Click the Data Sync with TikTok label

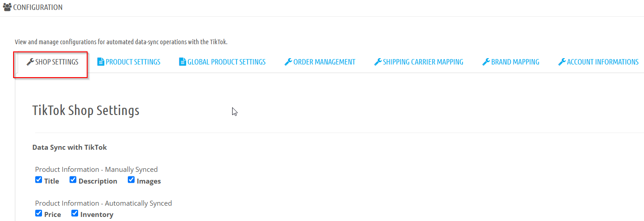[70, 147]
